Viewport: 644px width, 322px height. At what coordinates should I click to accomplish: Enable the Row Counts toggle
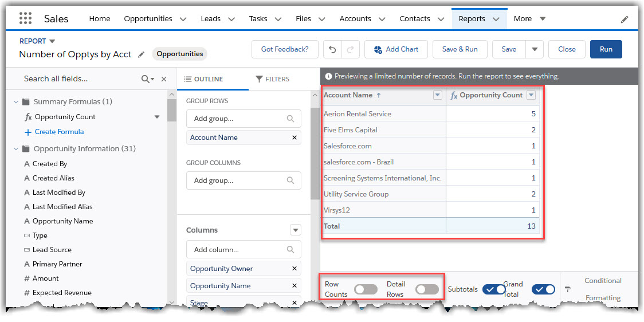coord(366,289)
